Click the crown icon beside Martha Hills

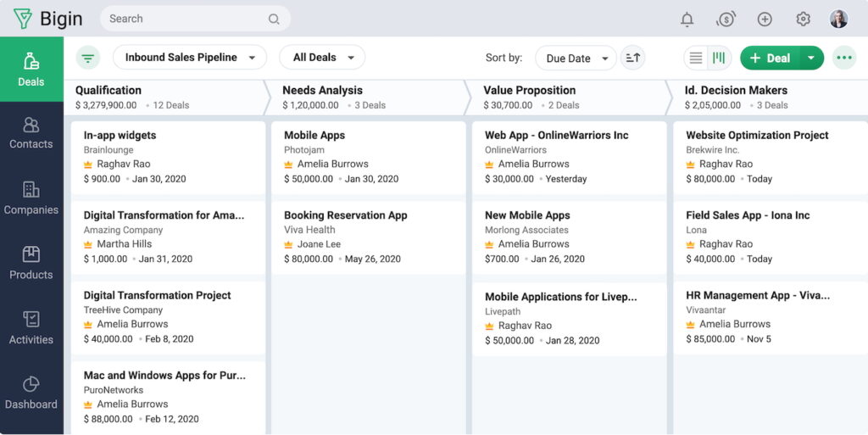87,244
